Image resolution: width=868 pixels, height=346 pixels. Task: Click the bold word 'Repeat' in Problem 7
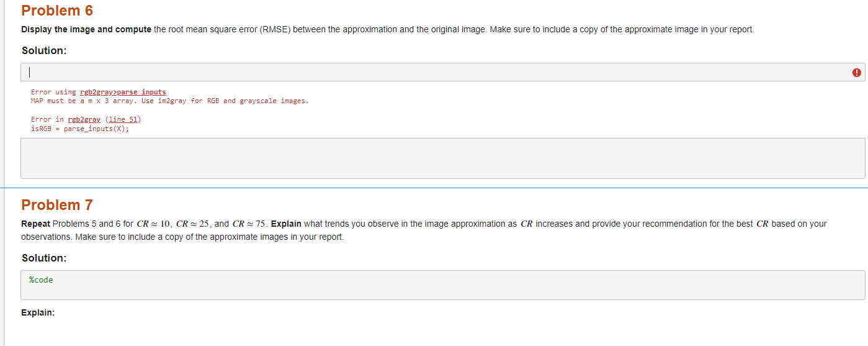[x=36, y=224]
